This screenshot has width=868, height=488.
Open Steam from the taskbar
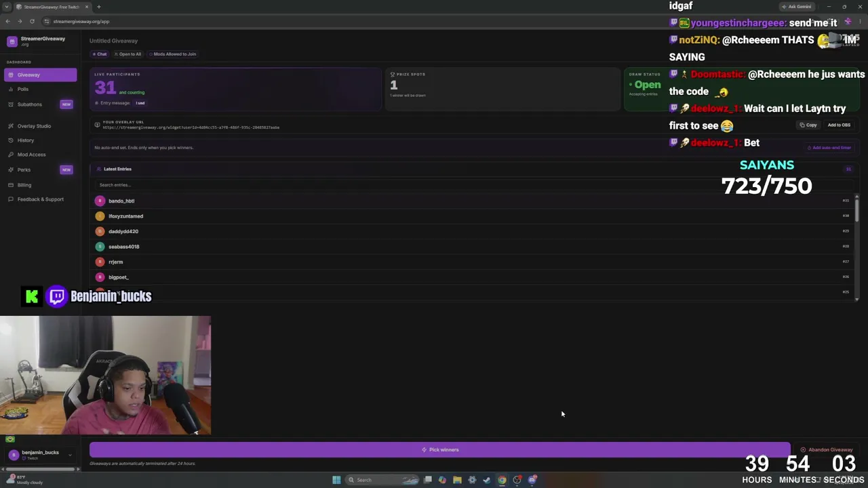pyautogui.click(x=487, y=480)
